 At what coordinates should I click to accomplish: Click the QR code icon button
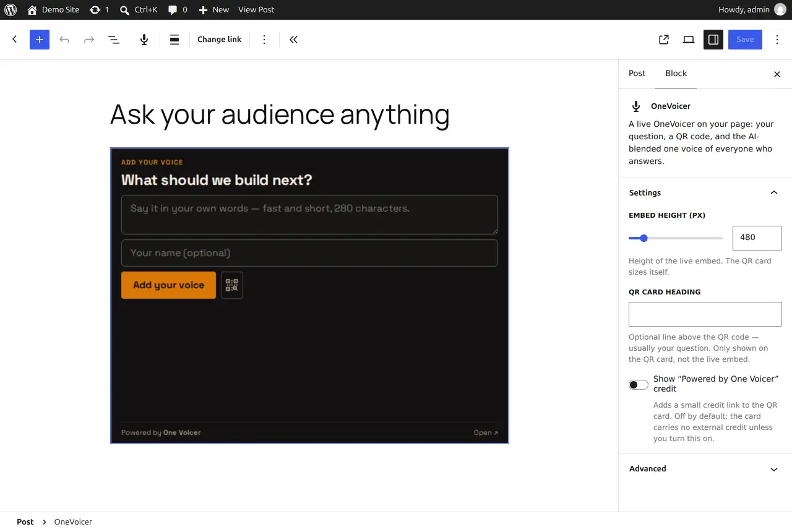pos(232,285)
